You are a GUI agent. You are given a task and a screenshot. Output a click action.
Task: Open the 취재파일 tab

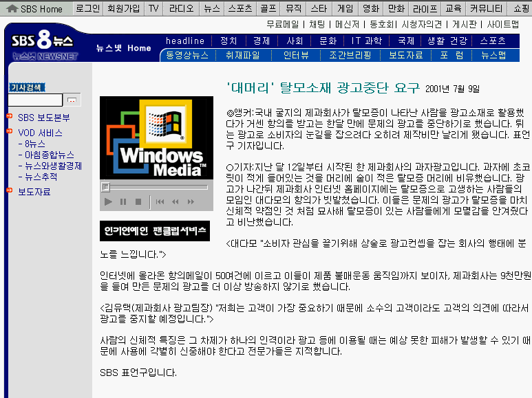[243, 55]
